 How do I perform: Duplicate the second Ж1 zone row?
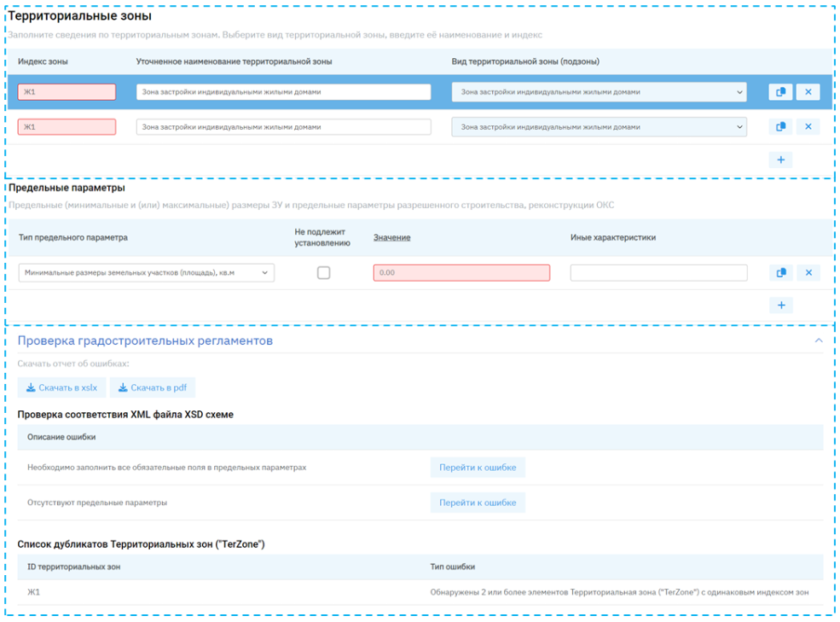[780, 127]
